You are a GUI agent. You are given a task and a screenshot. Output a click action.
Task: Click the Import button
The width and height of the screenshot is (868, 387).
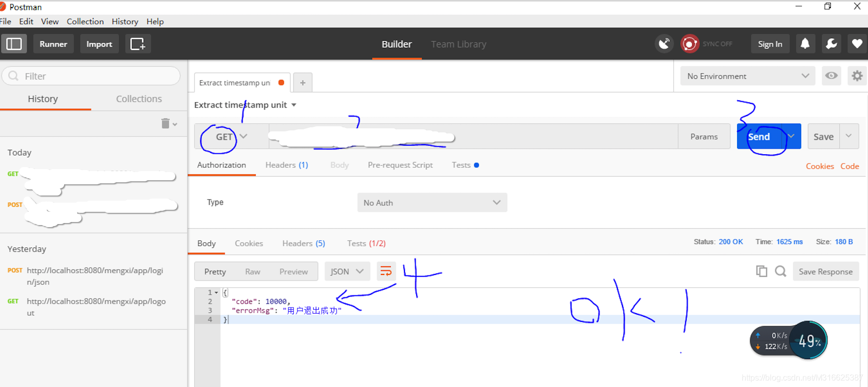tap(99, 44)
